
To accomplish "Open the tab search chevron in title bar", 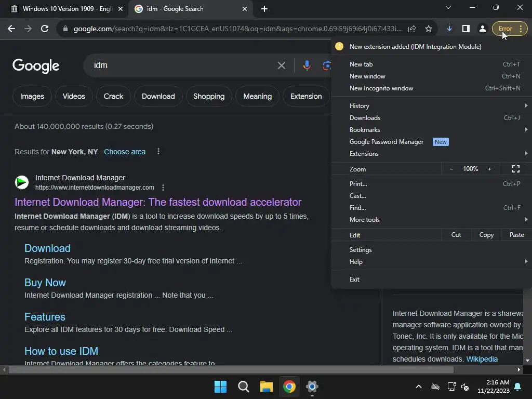I will [448, 7].
